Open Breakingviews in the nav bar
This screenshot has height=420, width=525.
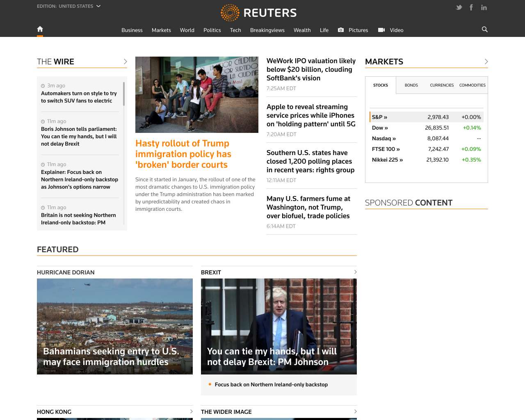point(267,30)
